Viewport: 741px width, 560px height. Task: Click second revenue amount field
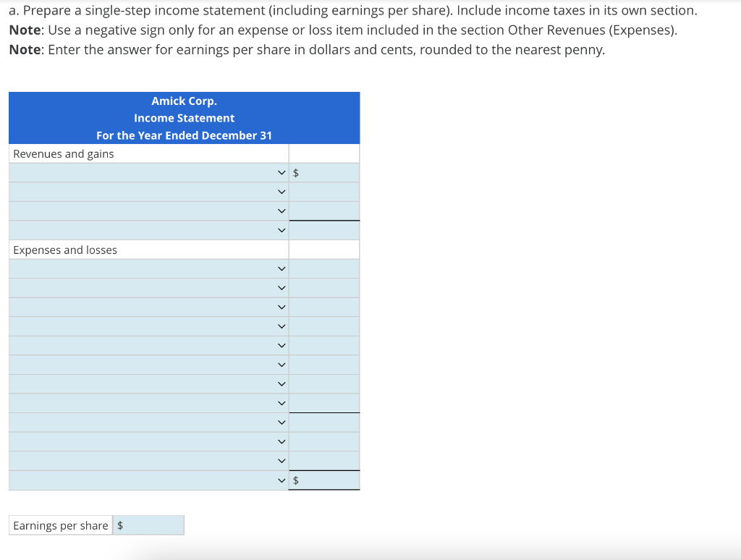tap(324, 192)
